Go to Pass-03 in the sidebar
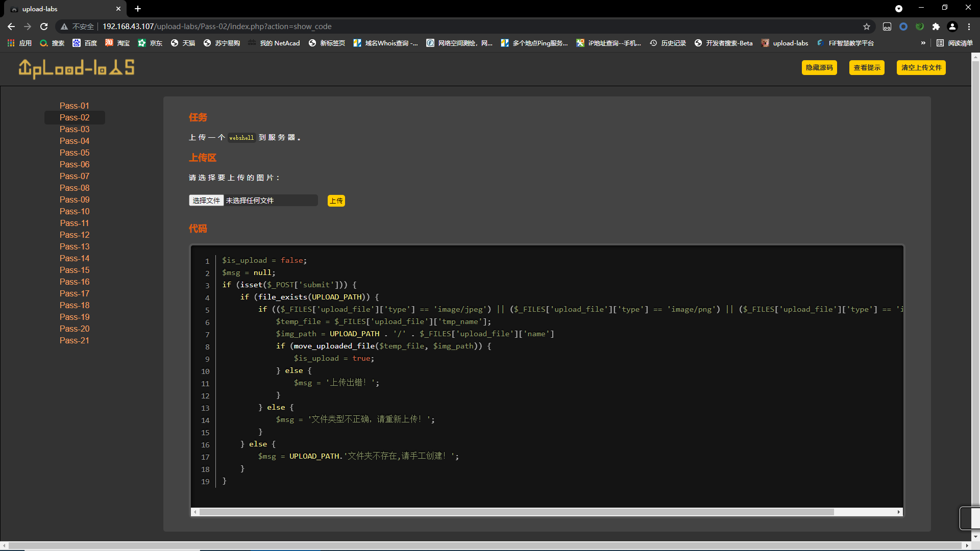Screen dimensions: 980x551 pyautogui.click(x=75, y=129)
